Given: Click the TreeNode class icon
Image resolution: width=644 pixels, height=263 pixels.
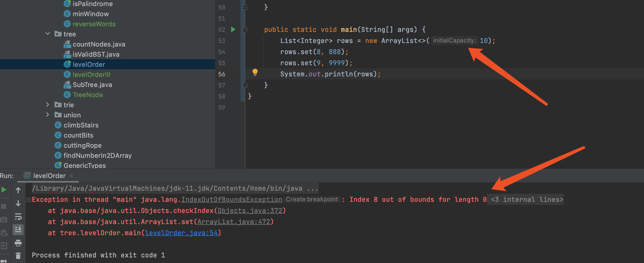Looking at the screenshot, I should coord(67,95).
